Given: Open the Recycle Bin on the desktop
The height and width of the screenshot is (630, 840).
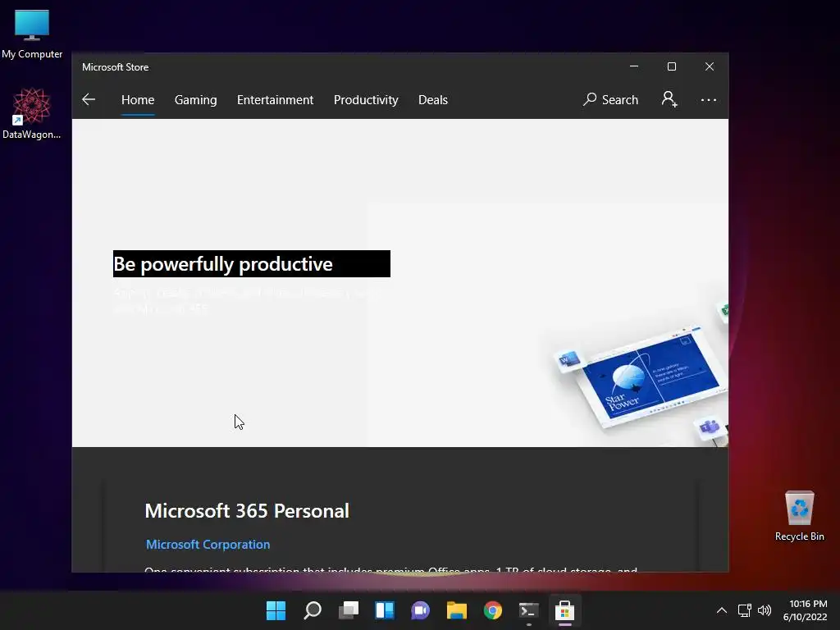Looking at the screenshot, I should point(799,516).
